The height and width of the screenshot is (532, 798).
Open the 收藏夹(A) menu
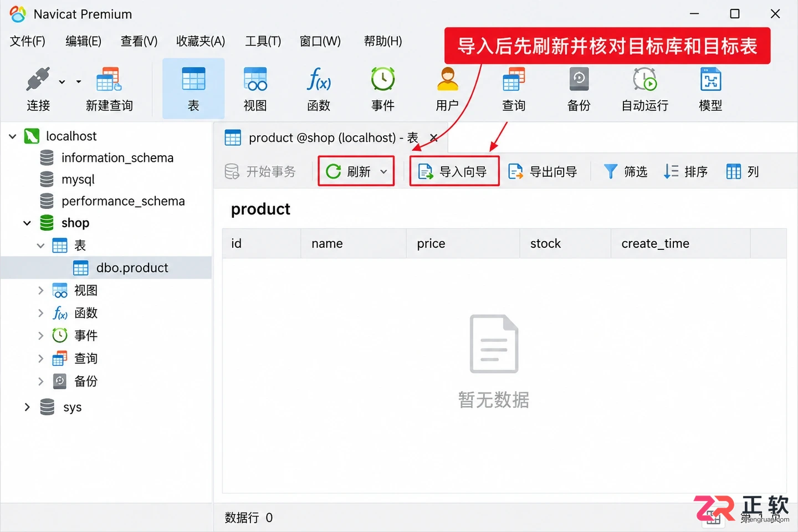click(x=201, y=42)
